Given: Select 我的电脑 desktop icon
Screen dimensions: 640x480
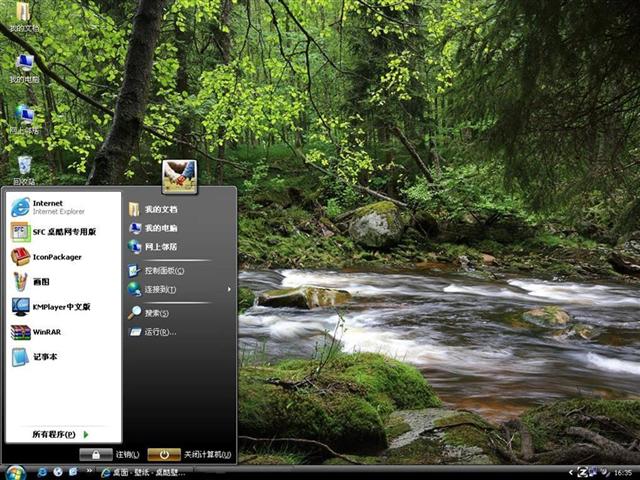Looking at the screenshot, I should point(24,68).
